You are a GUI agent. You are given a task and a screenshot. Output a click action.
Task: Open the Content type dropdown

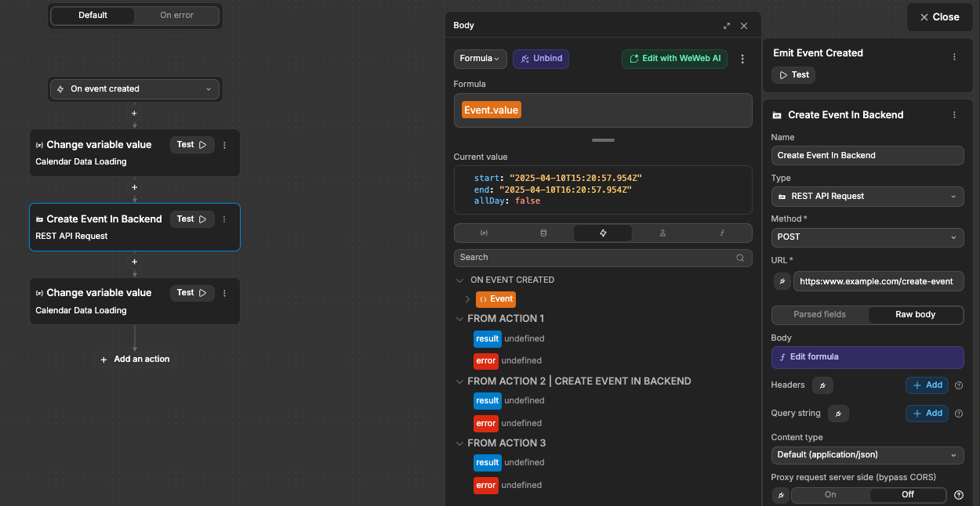(x=867, y=455)
